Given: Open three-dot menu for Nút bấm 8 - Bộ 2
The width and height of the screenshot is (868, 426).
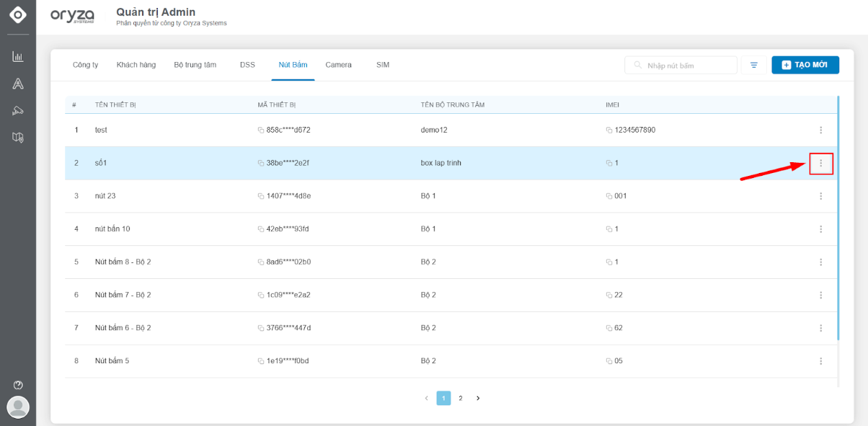Looking at the screenshot, I should pyautogui.click(x=820, y=262).
